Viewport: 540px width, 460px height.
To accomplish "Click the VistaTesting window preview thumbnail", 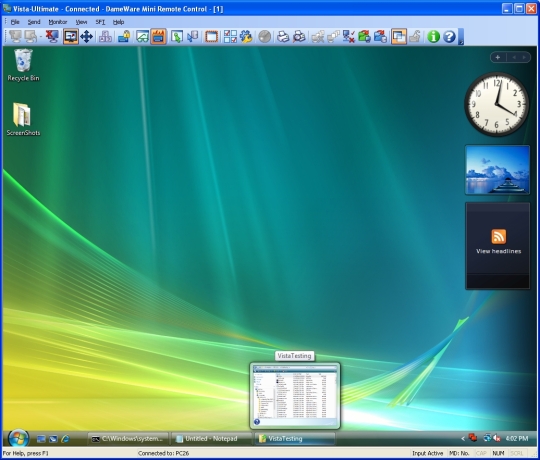I will click(x=295, y=395).
